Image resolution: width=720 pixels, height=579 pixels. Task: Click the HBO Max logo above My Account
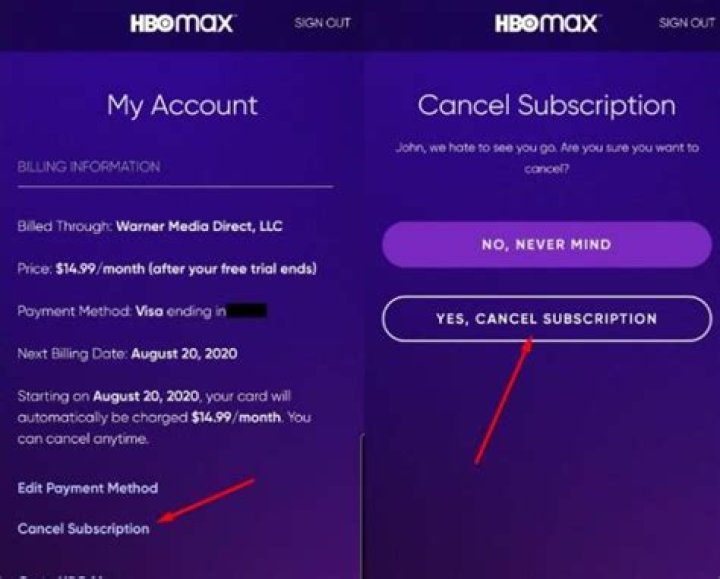click(183, 23)
